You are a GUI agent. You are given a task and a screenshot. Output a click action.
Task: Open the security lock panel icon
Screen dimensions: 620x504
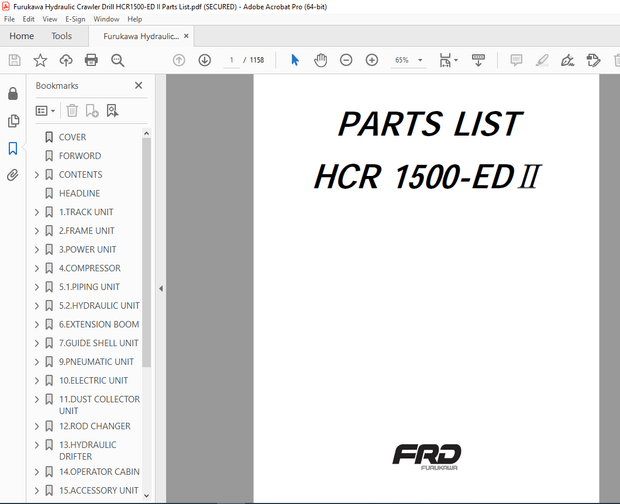pyautogui.click(x=13, y=94)
